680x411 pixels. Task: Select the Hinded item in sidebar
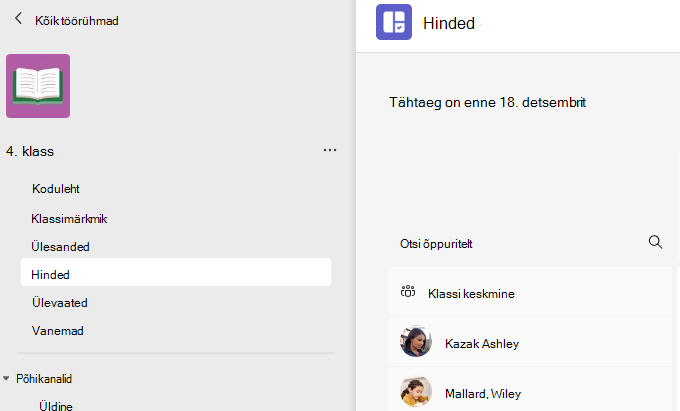tap(176, 272)
